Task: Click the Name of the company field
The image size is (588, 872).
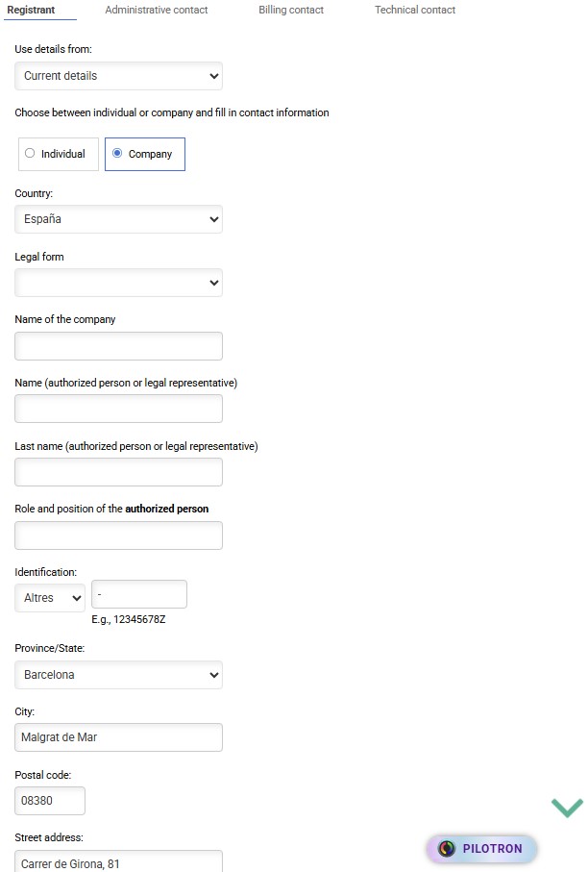Action: [118, 346]
